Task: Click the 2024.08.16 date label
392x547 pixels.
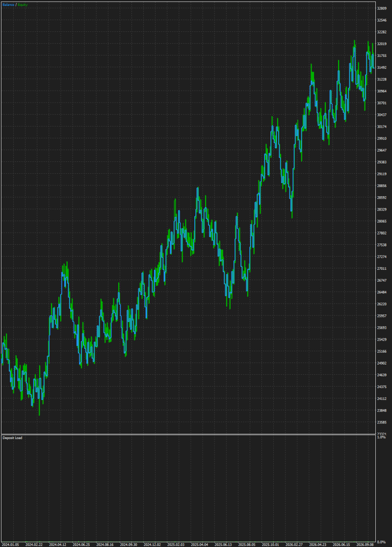Action: tap(105, 545)
